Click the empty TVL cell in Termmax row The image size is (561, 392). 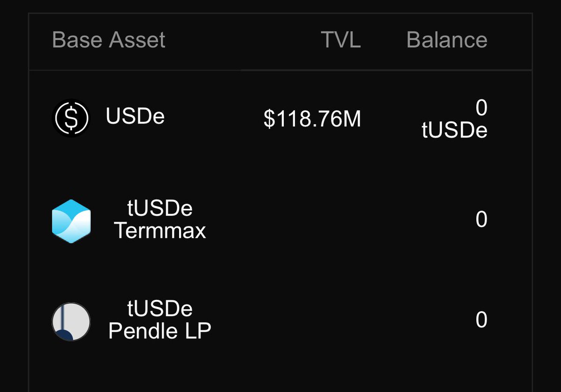pyautogui.click(x=312, y=220)
